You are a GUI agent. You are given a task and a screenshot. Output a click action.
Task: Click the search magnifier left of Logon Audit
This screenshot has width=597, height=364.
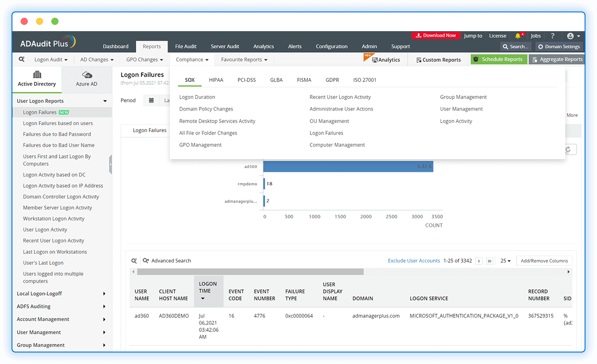(22, 59)
